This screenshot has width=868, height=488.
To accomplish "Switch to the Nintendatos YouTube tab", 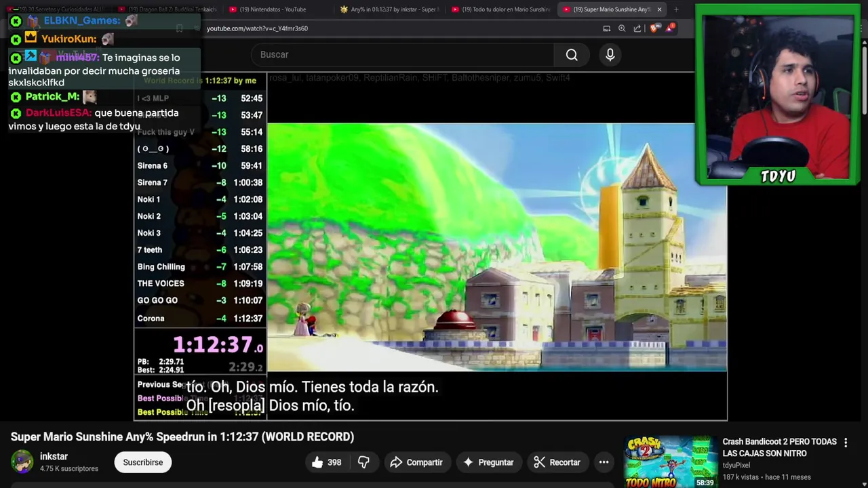I will pyautogui.click(x=273, y=9).
